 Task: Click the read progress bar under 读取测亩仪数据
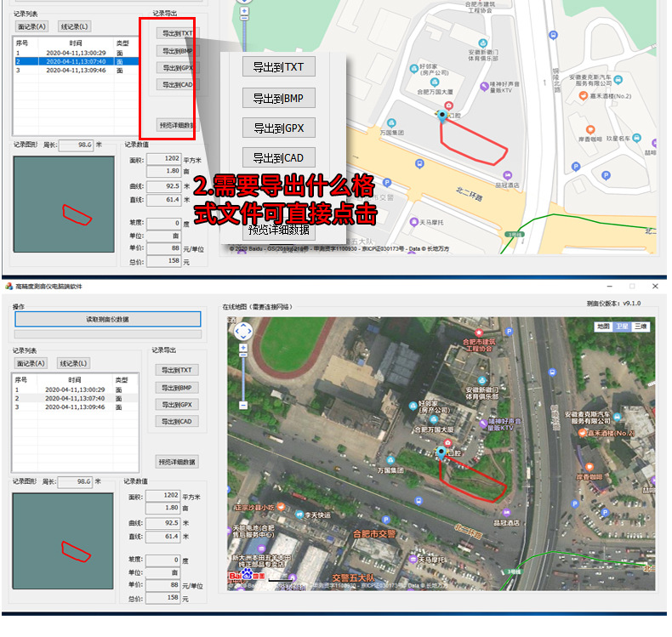tap(107, 334)
